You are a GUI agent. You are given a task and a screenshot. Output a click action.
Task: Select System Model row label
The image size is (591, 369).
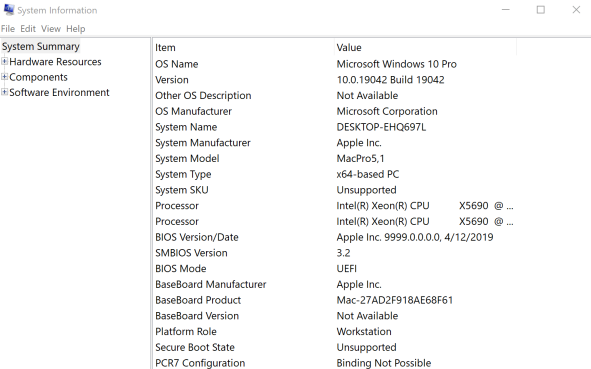(187, 159)
